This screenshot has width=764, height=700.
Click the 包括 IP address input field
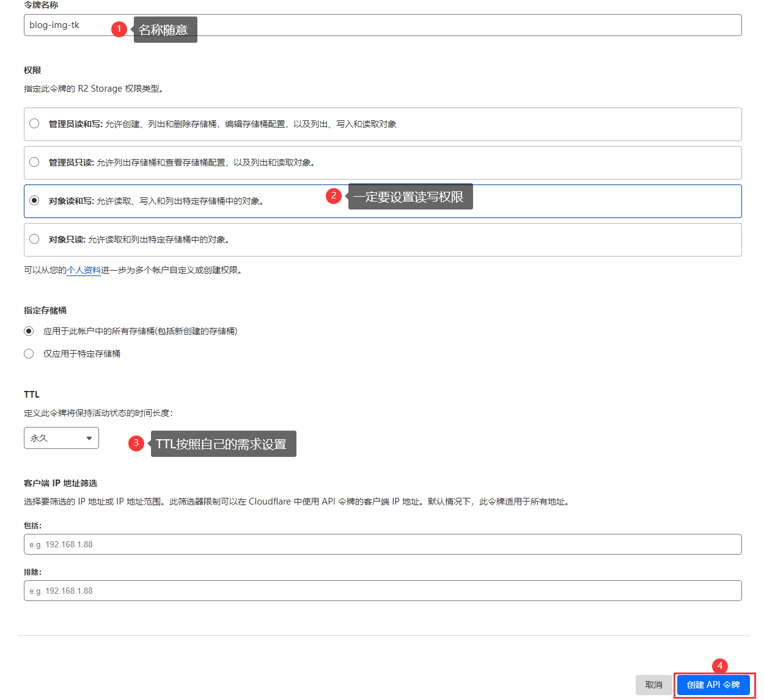coord(383,544)
